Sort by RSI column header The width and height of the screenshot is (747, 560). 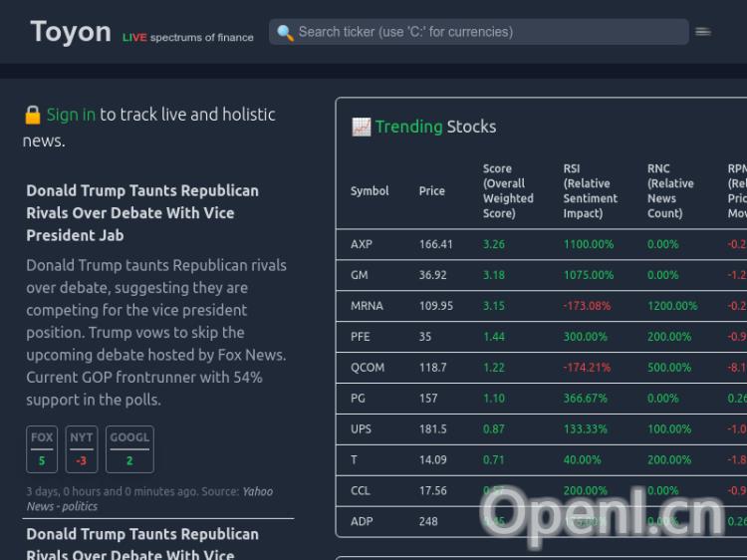coord(590,191)
